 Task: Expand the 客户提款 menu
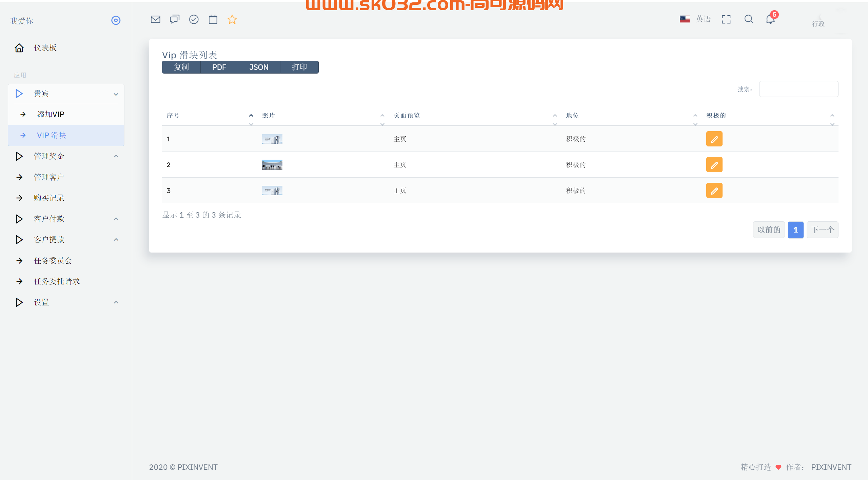pos(66,240)
